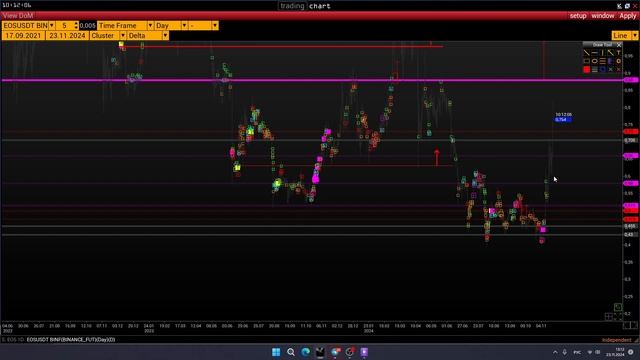Click the Wi-Fi network icon in the system tray
The height and width of the screenshot is (360, 640).
point(590,352)
